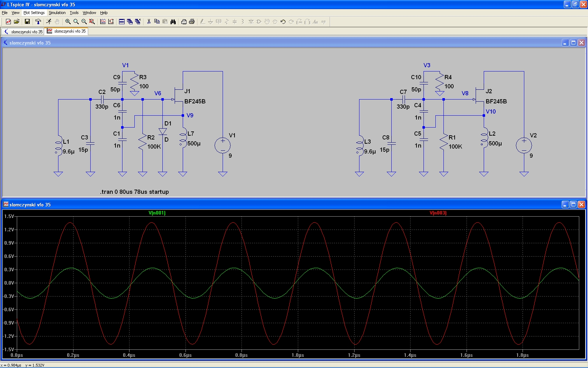The image size is (588, 368).
Task: Click the Cut scissors icon
Action: [149, 22]
